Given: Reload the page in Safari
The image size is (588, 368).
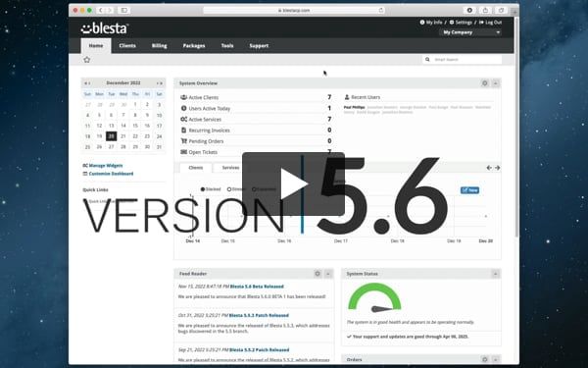Looking at the screenshot, I should [381, 10].
